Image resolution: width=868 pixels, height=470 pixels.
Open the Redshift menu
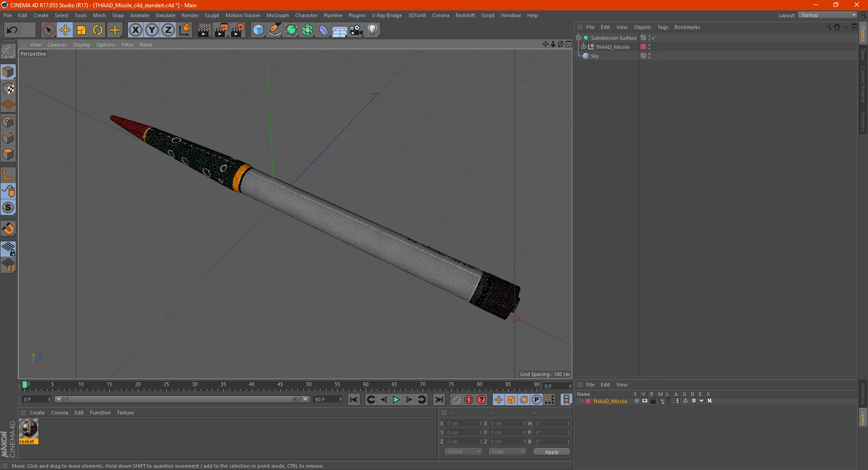[x=465, y=15]
